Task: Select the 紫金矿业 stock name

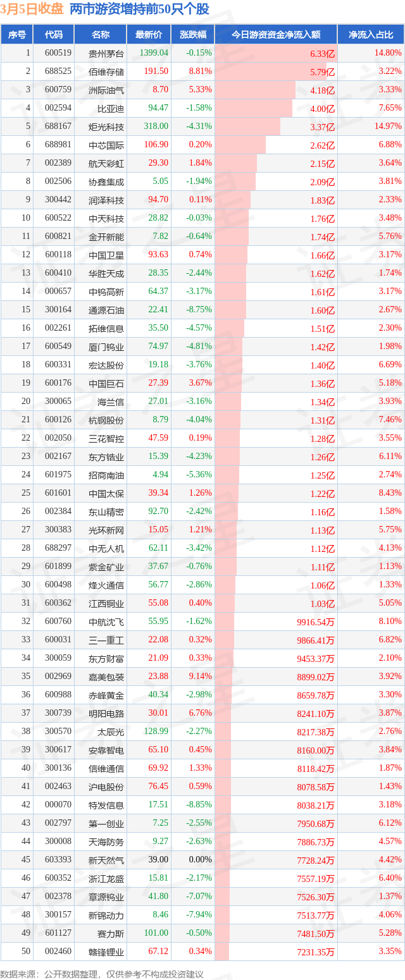Action: tap(106, 567)
